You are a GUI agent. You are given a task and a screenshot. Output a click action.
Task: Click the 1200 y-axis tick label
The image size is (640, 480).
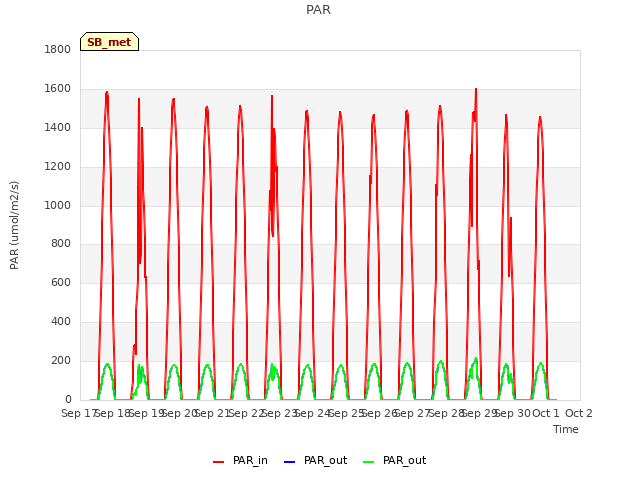tap(58, 167)
